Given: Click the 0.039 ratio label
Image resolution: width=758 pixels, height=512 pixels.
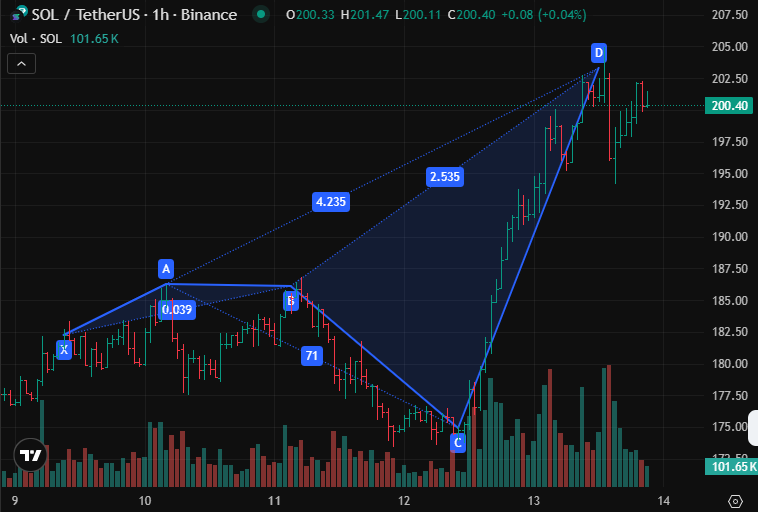Looking at the screenshot, I should pyautogui.click(x=176, y=309).
